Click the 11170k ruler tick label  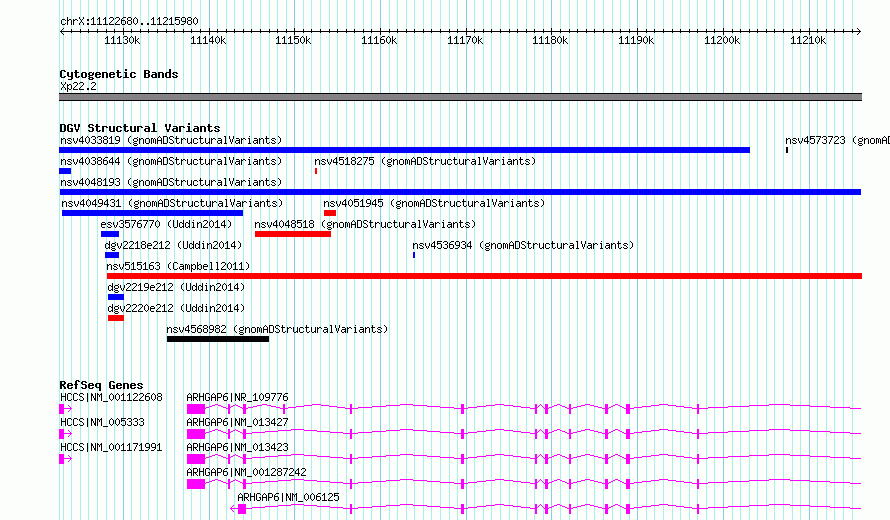[x=465, y=40]
